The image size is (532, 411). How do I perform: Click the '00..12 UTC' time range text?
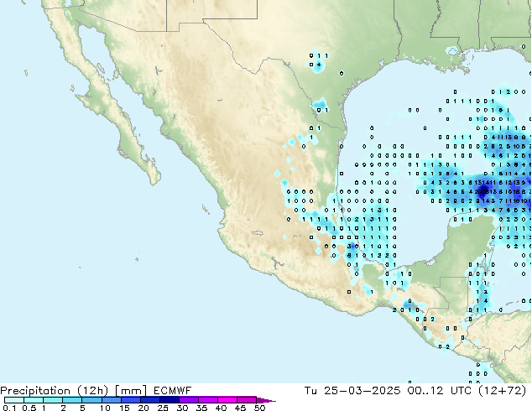(440, 391)
